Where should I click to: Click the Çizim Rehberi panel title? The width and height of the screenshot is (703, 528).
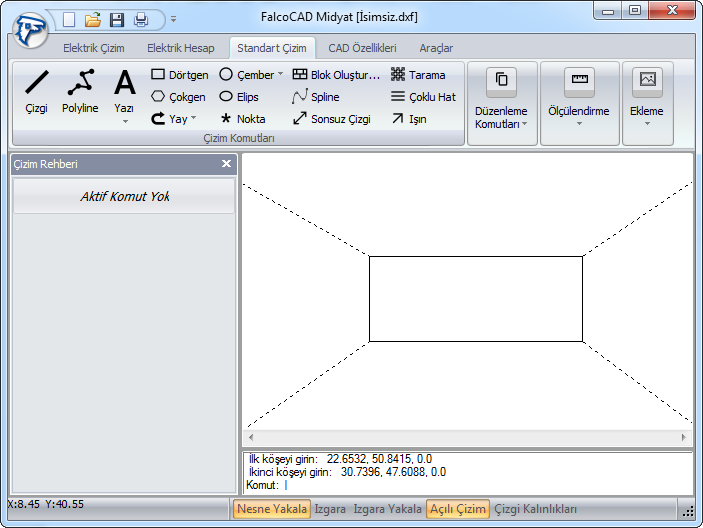45,164
